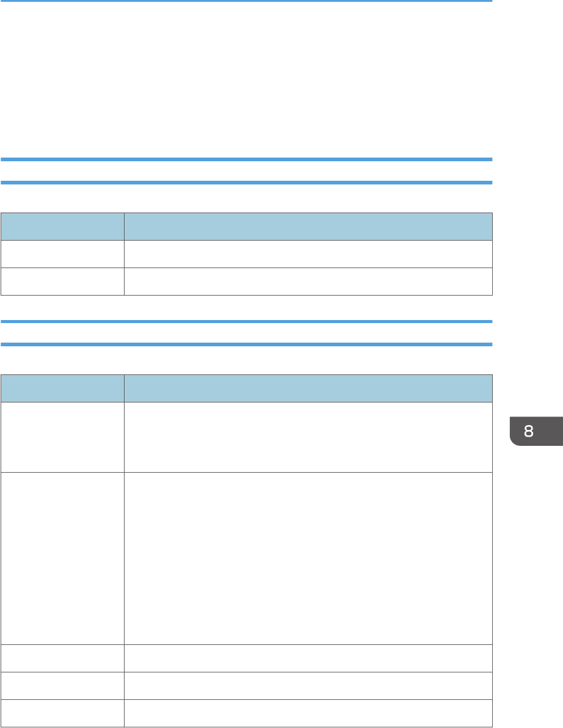This screenshot has width=563, height=728.
Task: Click second table's first body row, narrow cell
Action: click(x=63, y=437)
